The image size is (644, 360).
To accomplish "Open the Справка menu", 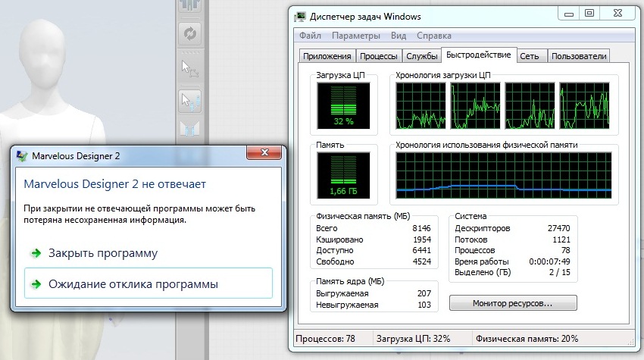I will pos(434,36).
